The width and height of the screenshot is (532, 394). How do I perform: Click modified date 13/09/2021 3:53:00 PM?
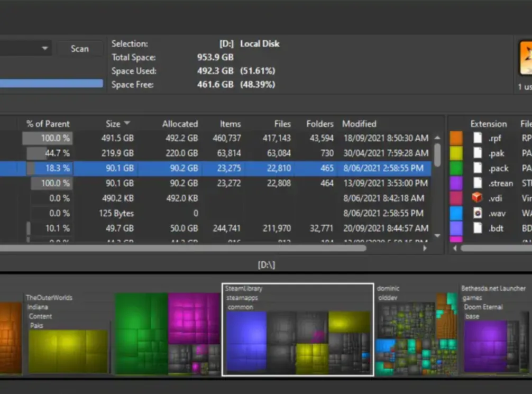tap(386, 184)
